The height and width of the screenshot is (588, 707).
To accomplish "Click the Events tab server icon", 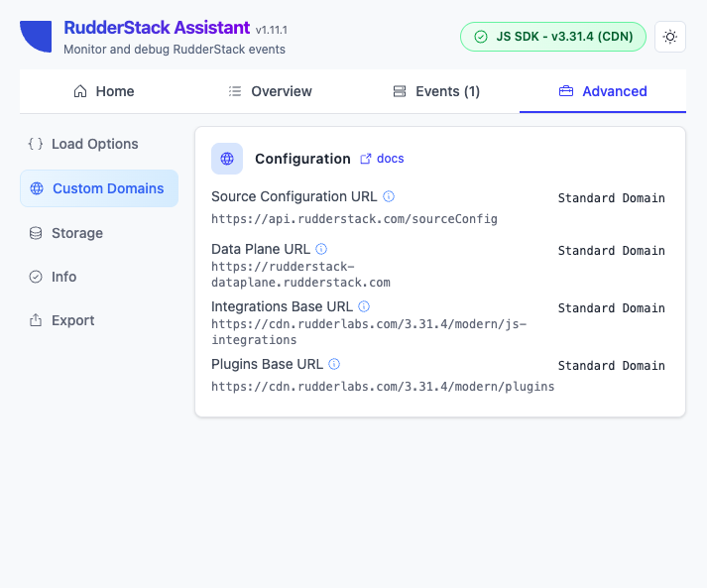I will (400, 91).
